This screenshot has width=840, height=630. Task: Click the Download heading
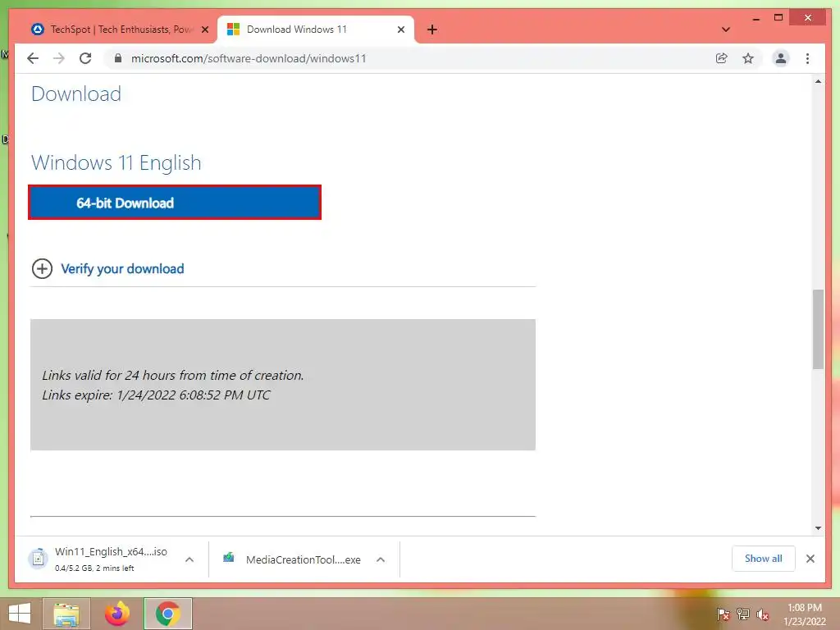coord(76,94)
